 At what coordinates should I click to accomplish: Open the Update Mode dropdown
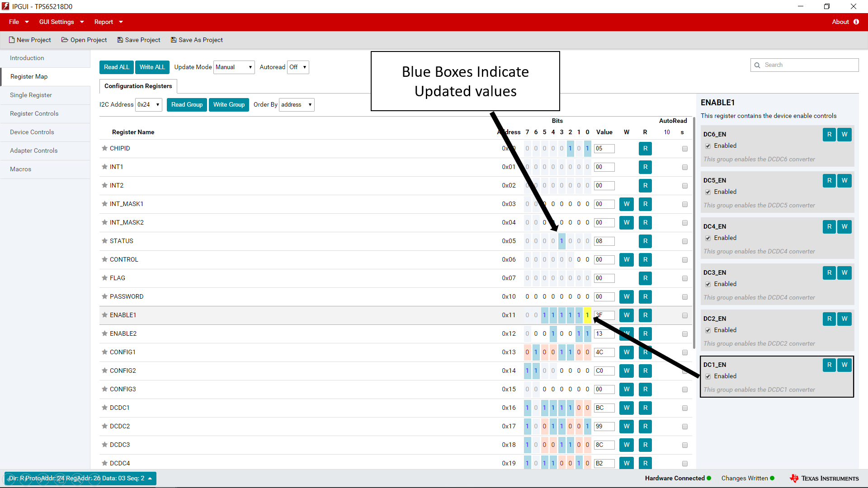[x=234, y=67]
